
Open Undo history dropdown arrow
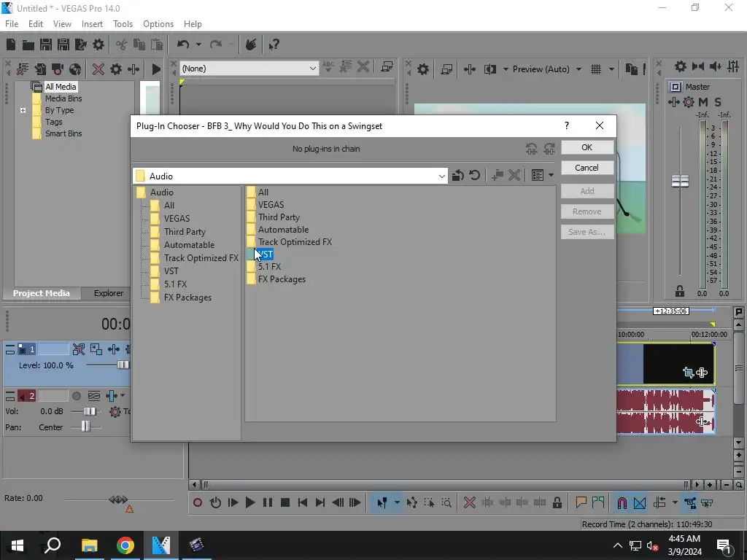198,44
